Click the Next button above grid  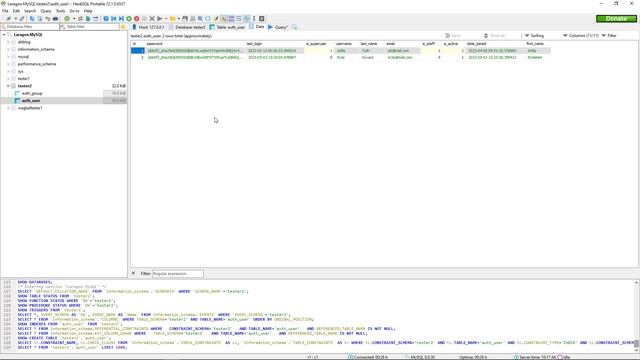point(453,36)
